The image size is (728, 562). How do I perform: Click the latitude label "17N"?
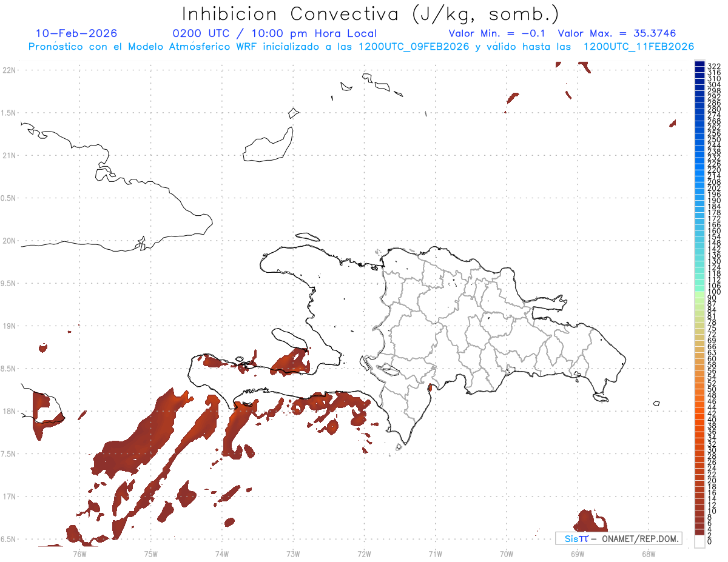(9, 497)
